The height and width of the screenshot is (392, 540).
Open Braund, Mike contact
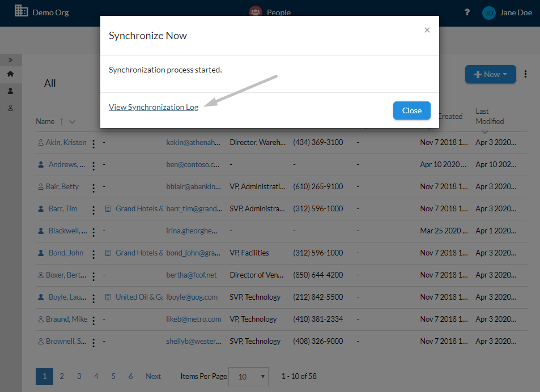66,319
